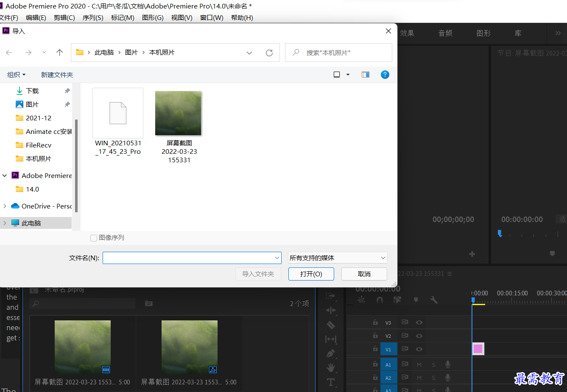
Task: Navigate back in import dialog
Action: (x=9, y=53)
